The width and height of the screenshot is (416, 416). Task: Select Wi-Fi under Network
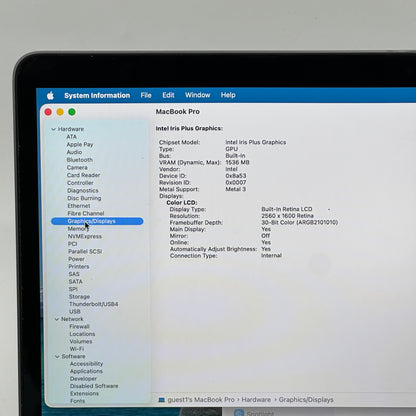pyautogui.click(x=77, y=349)
